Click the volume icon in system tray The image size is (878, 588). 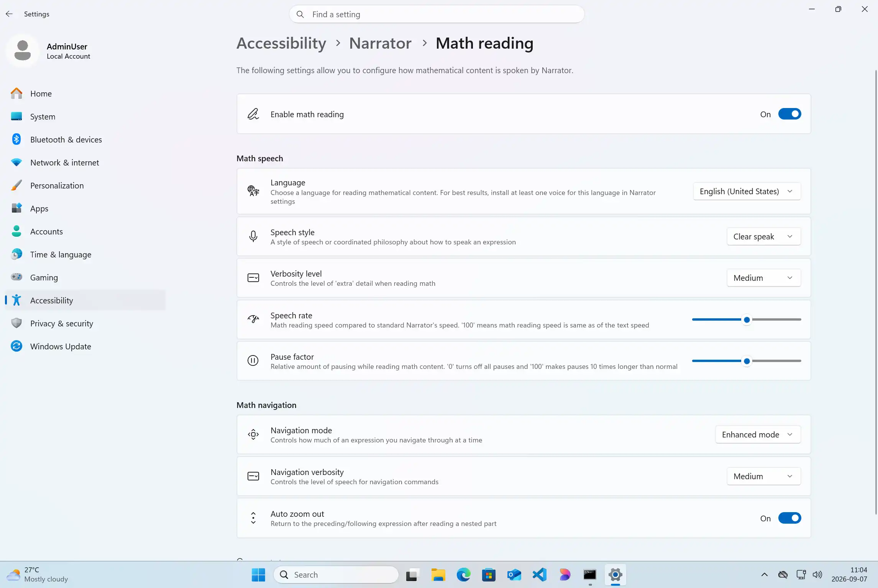point(817,575)
